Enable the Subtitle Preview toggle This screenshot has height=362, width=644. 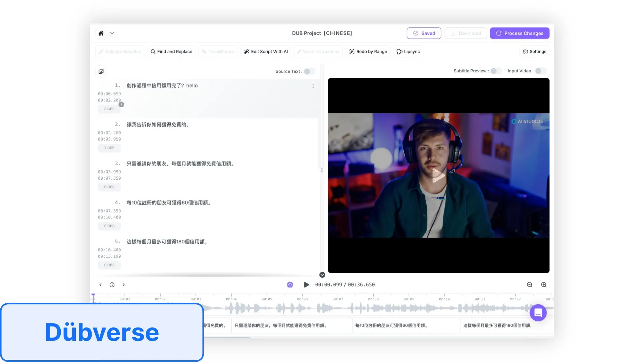point(496,71)
